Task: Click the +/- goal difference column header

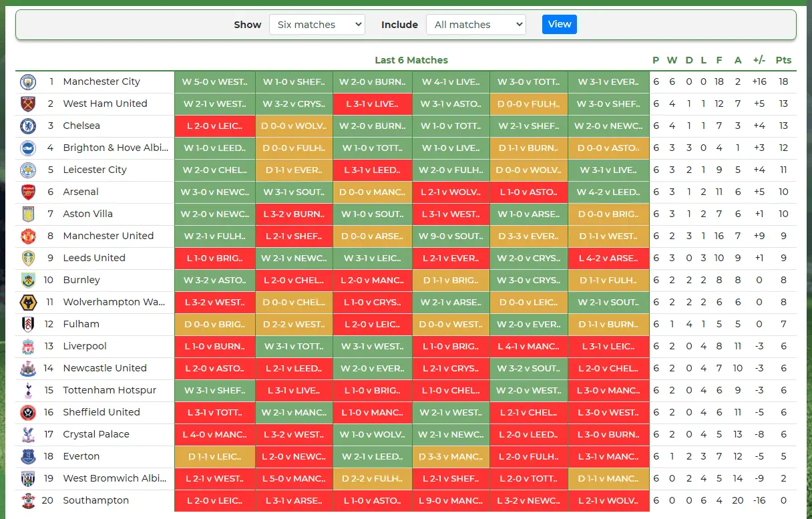Action: pyautogui.click(x=759, y=60)
